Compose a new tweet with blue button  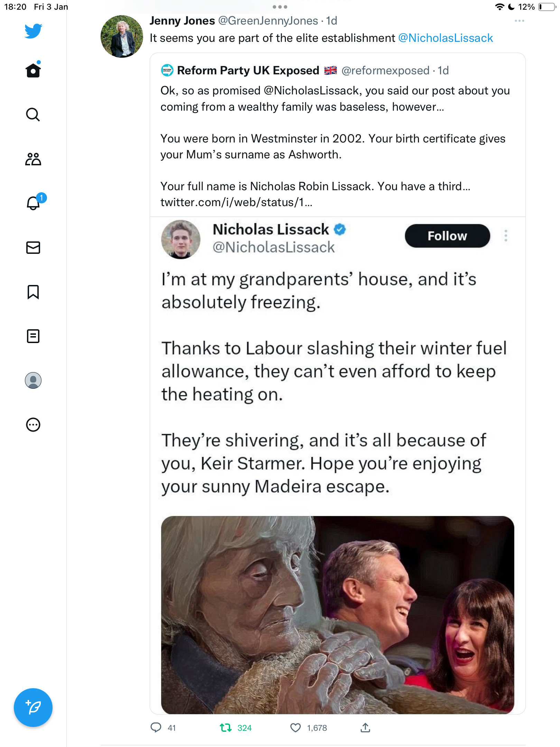pyautogui.click(x=33, y=708)
